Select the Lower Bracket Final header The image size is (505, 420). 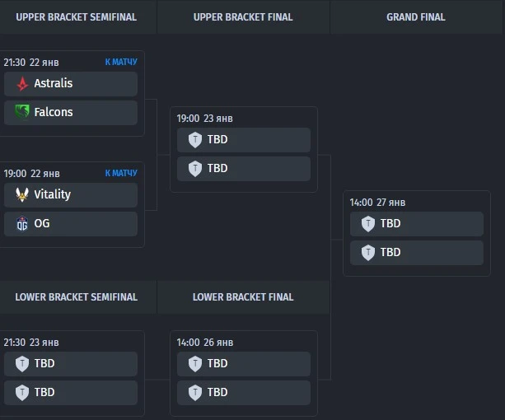243,297
